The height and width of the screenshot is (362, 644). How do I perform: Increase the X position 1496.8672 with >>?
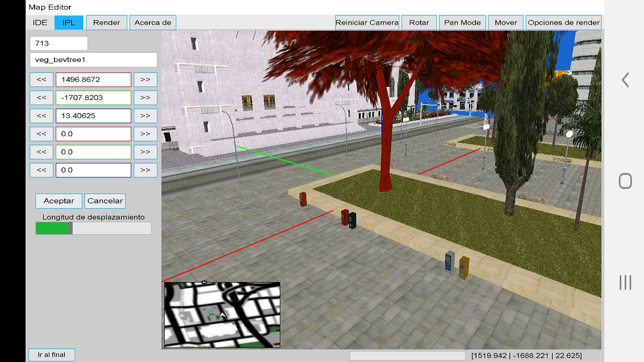pyautogui.click(x=145, y=79)
